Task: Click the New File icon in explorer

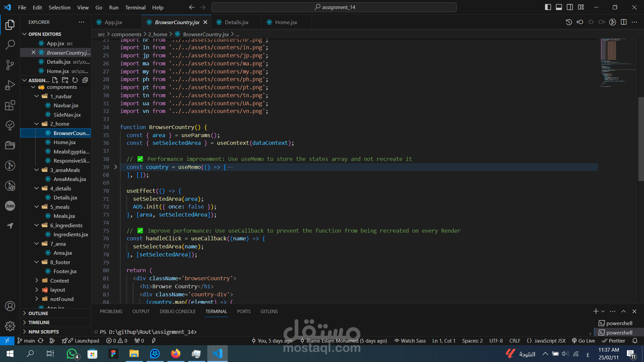Action: pos(55,80)
